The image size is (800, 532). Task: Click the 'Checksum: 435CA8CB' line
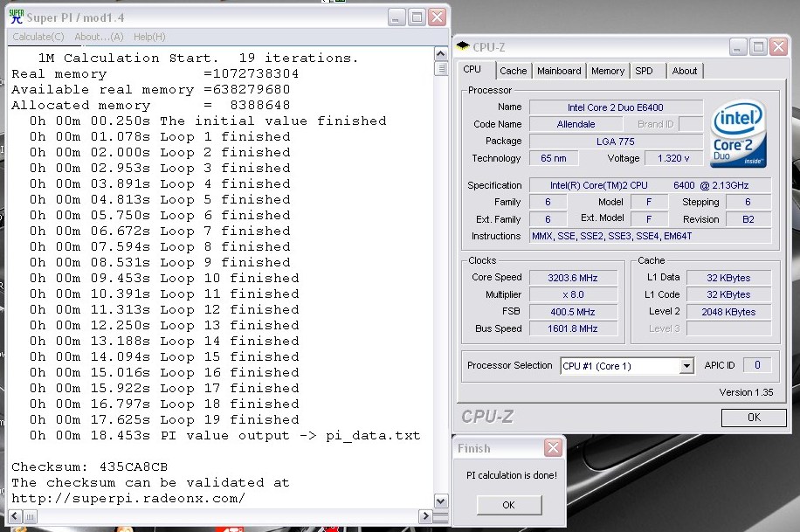[x=90, y=466]
